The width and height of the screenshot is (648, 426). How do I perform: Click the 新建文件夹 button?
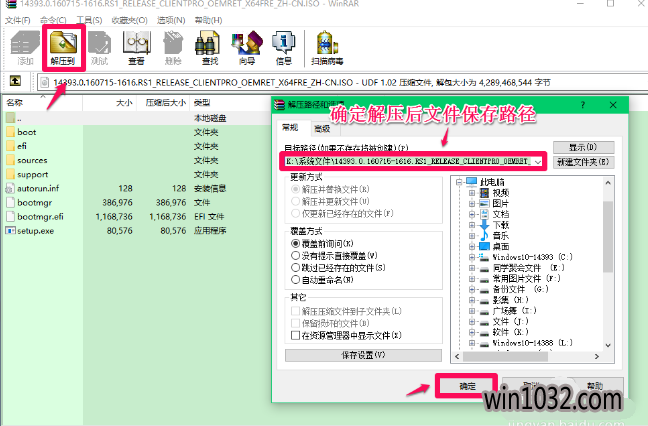click(583, 161)
